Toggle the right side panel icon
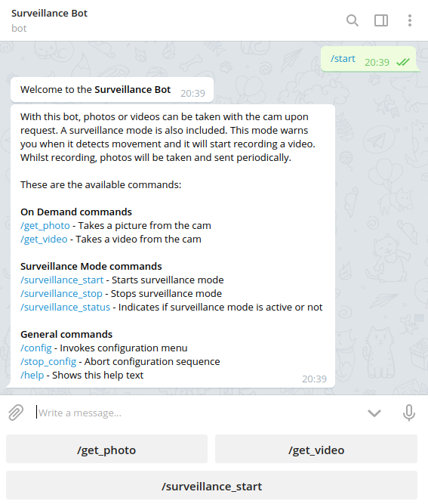 381,20
